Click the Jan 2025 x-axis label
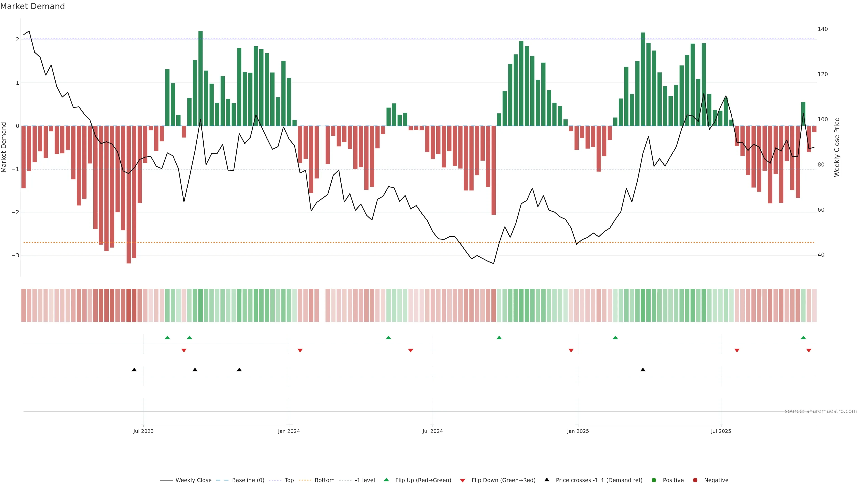 (578, 431)
